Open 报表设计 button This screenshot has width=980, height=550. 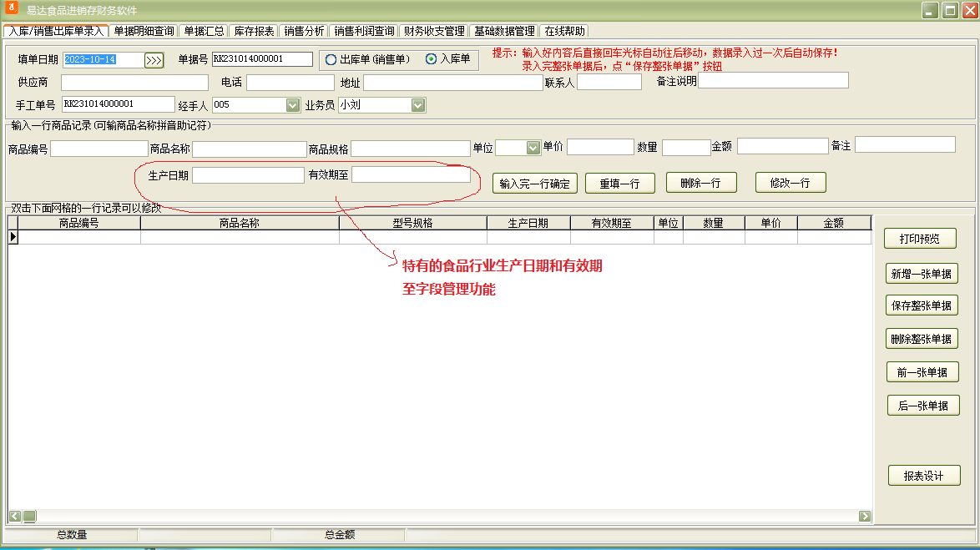[x=924, y=476]
